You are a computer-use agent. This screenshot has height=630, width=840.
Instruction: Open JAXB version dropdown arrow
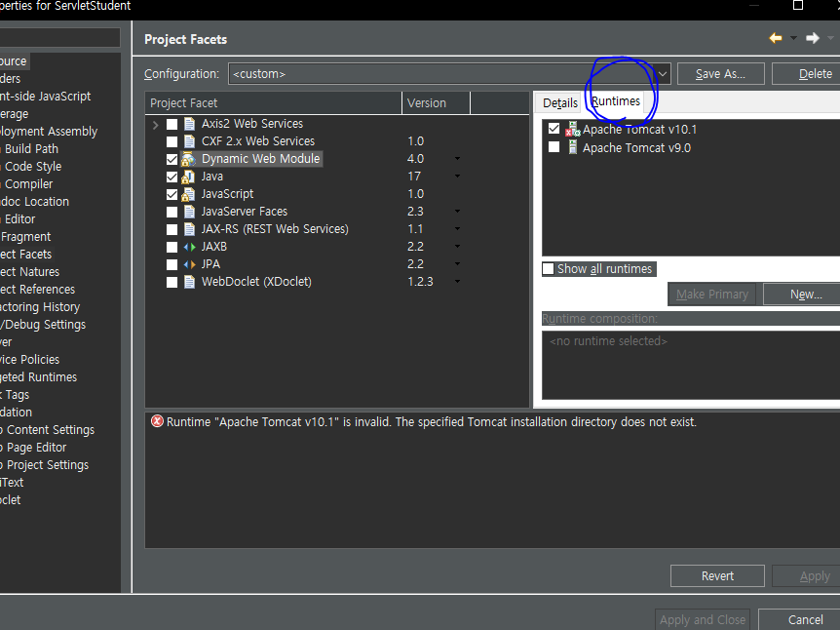(457, 247)
